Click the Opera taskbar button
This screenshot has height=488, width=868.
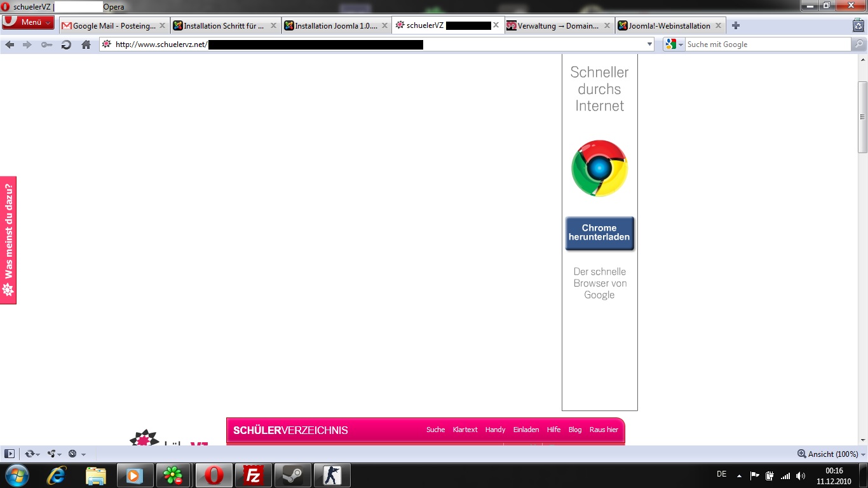pyautogui.click(x=214, y=475)
